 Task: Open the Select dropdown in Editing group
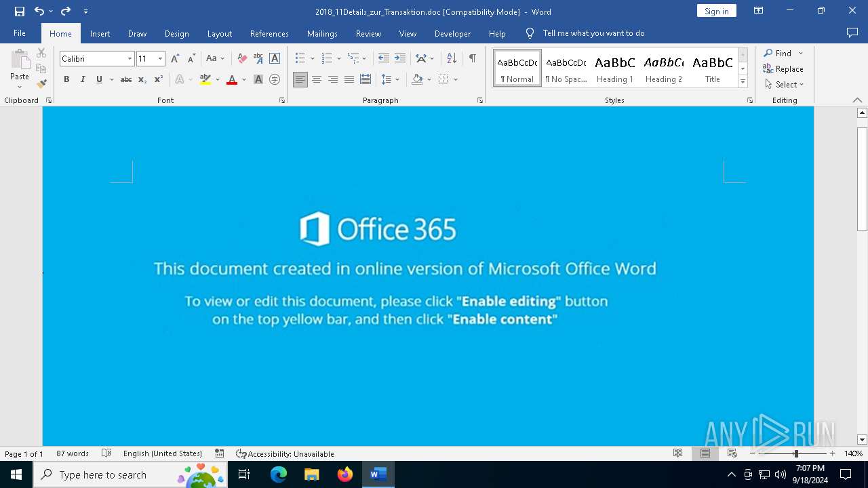[x=784, y=85]
